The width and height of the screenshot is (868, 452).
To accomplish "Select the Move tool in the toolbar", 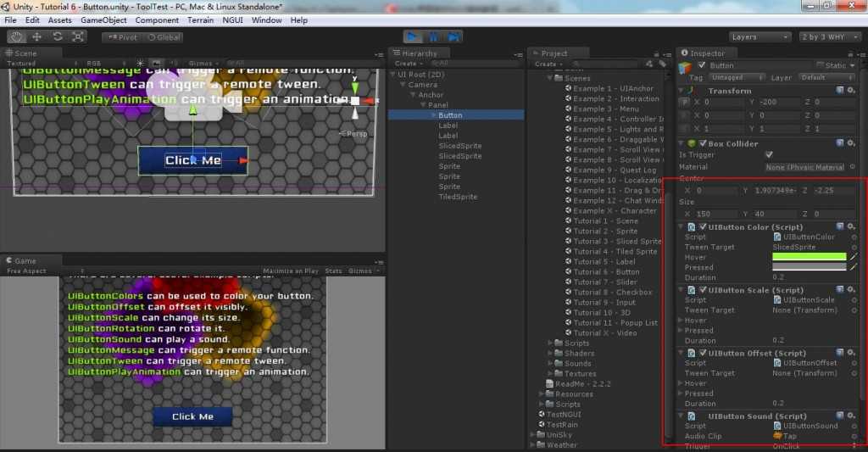I will tap(37, 37).
